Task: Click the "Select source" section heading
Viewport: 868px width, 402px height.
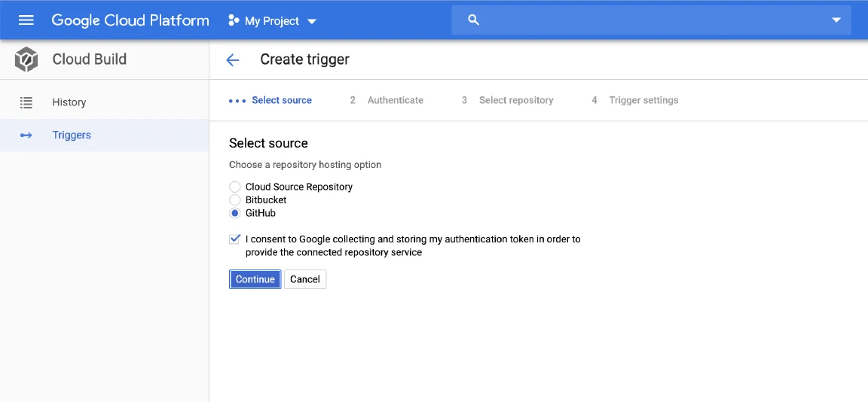Action: coord(268,143)
